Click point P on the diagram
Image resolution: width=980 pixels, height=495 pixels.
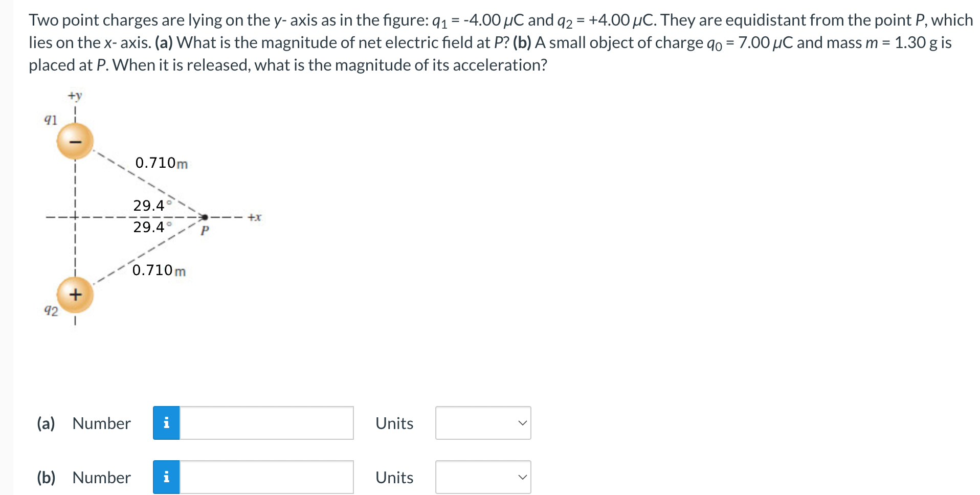(x=204, y=216)
